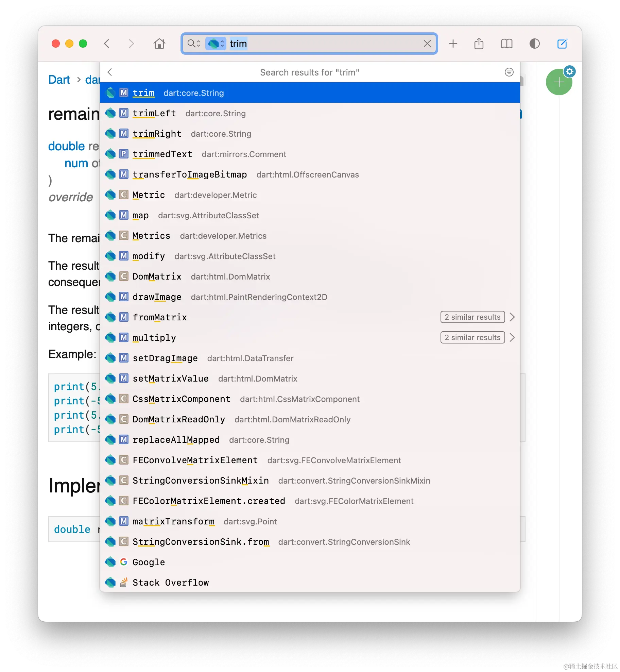The height and width of the screenshot is (672, 620).
Task: Click the Dart logo on Google row
Action: [110, 562]
